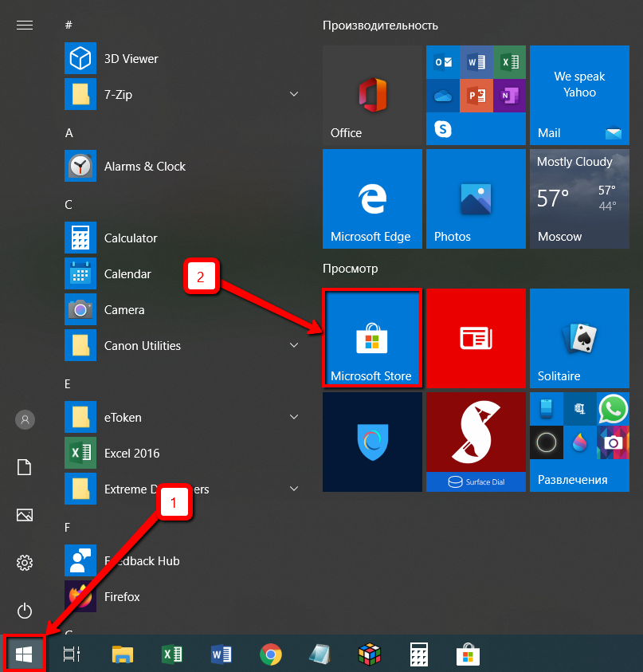The image size is (643, 672).
Task: Open Excel in Office apps tile
Action: (x=509, y=62)
